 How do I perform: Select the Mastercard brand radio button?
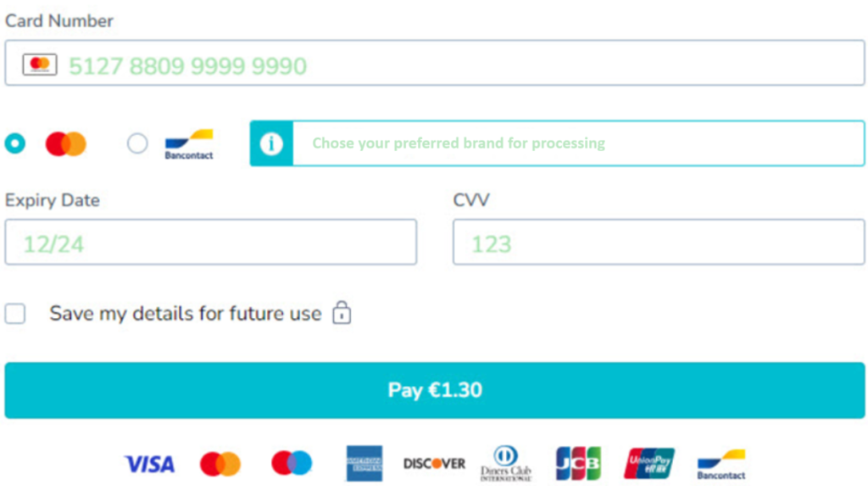pyautogui.click(x=14, y=143)
